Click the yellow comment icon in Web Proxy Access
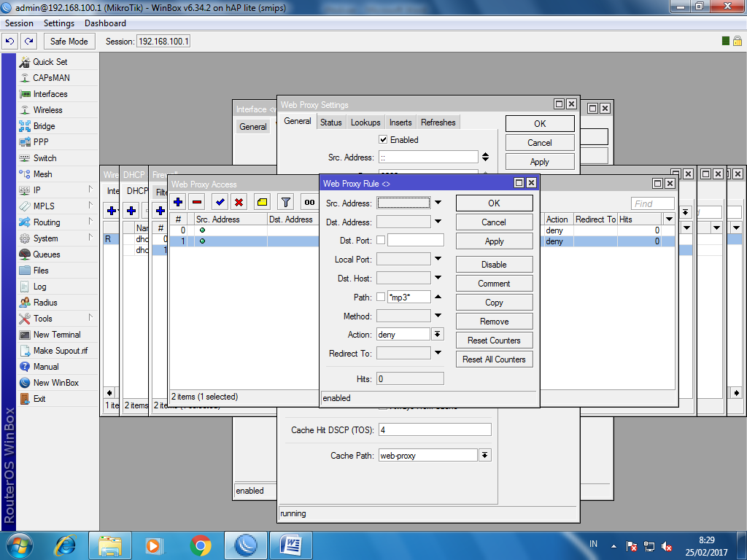The height and width of the screenshot is (560, 747). pos(262,203)
